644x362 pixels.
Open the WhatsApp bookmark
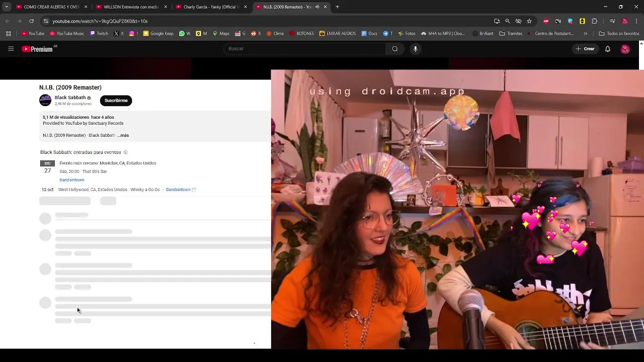[185, 34]
